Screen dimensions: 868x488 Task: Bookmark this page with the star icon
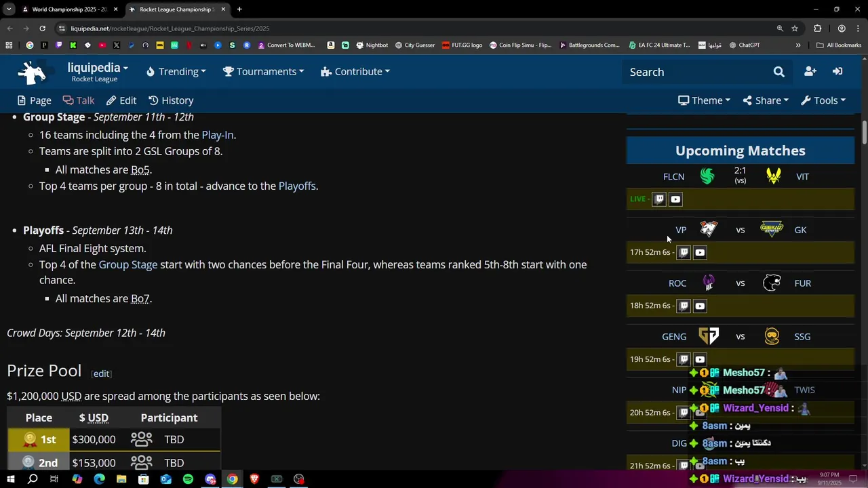(x=795, y=28)
